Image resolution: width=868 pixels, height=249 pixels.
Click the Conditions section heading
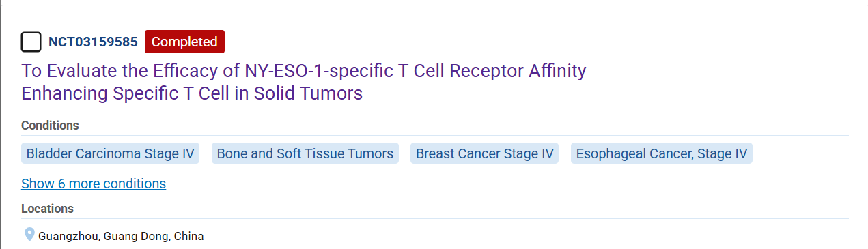coord(50,126)
